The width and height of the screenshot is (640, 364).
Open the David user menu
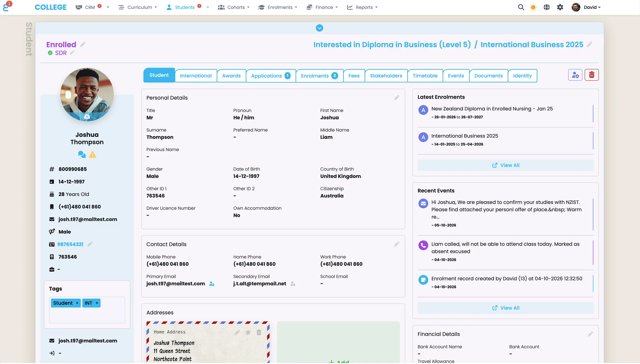click(x=586, y=7)
